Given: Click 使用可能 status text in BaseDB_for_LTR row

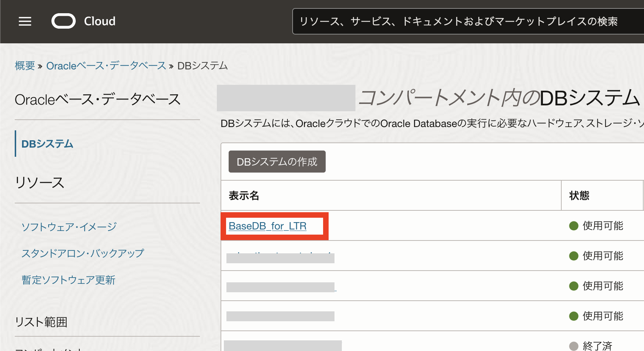Looking at the screenshot, I should (603, 226).
